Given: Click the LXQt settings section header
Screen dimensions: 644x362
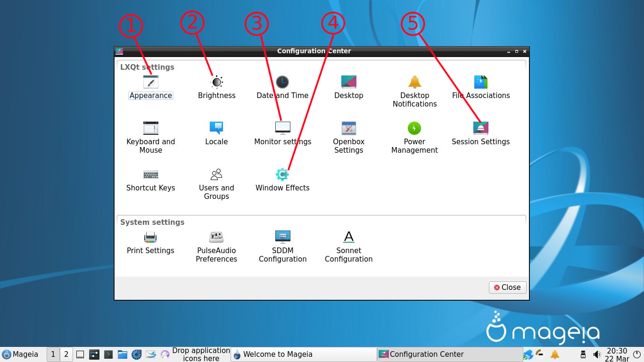Looking at the screenshot, I should click(147, 67).
